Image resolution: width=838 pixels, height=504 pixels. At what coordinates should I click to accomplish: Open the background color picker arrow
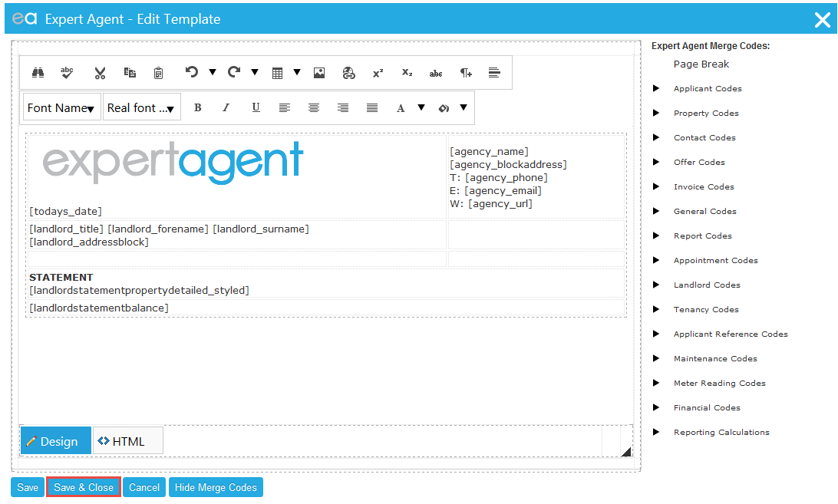[464, 107]
